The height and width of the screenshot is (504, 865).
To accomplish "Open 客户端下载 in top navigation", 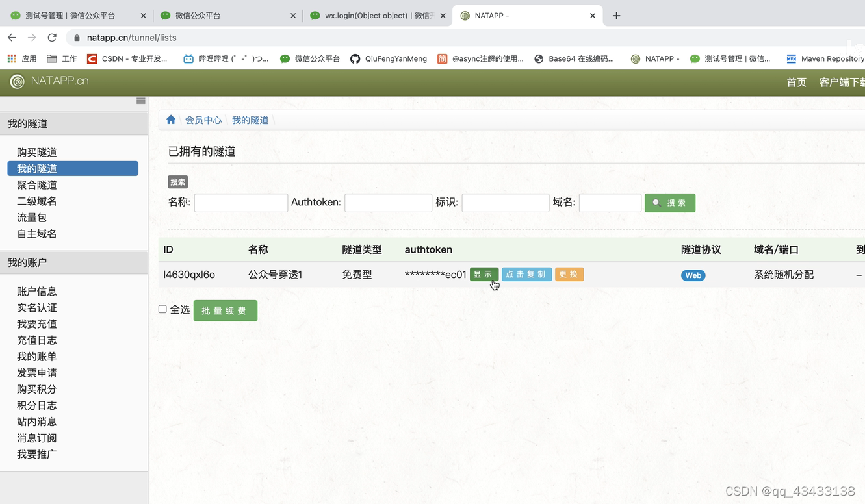I will click(842, 82).
